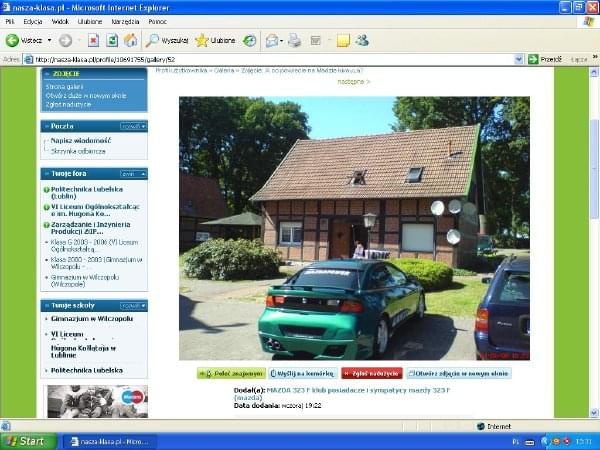The width and height of the screenshot is (600, 450).
Task: Click the Print icon in toolbar
Action: [294, 41]
